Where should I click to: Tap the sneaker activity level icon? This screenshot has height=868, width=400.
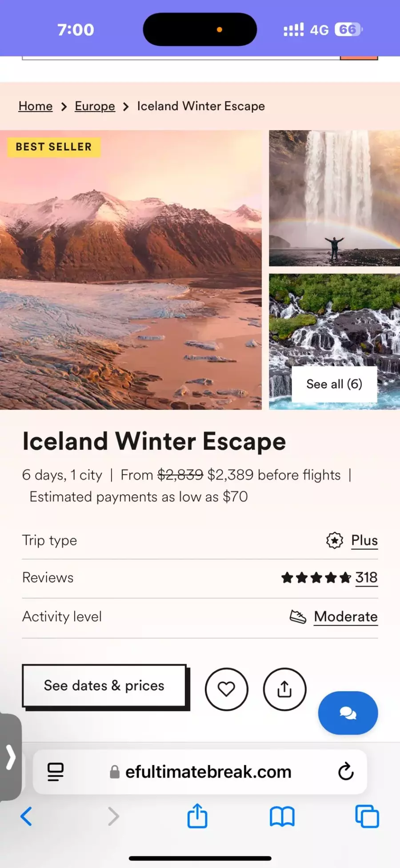pos(298,617)
